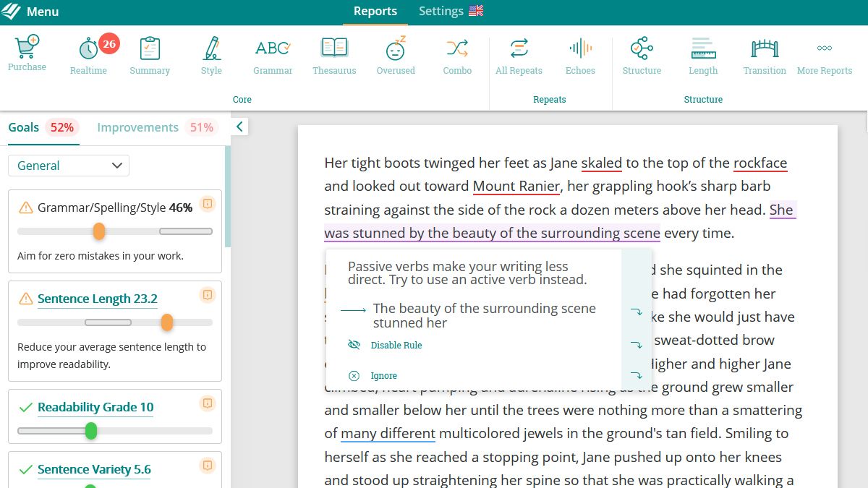Switch to the Improvements tab
The image size is (868, 488).
coord(137,127)
